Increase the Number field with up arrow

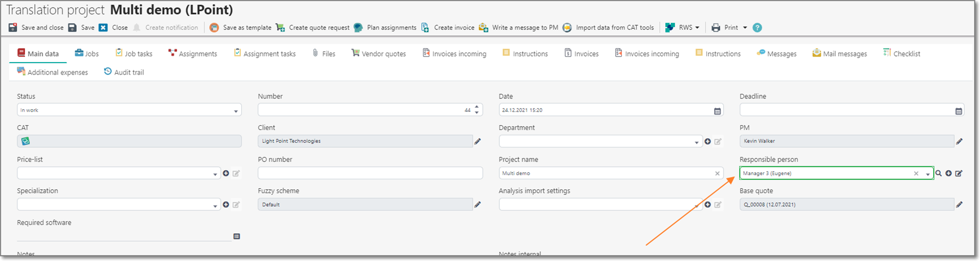point(477,107)
